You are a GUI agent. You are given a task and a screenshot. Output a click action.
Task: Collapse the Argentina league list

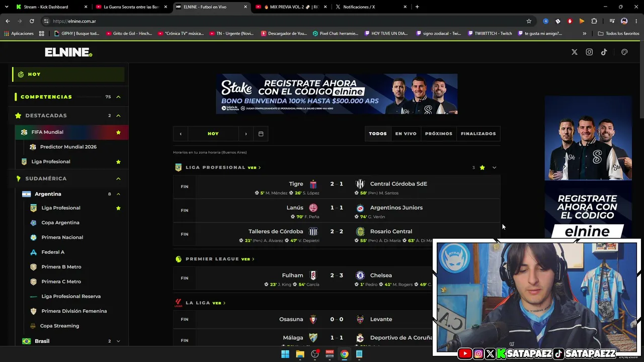[118, 194]
